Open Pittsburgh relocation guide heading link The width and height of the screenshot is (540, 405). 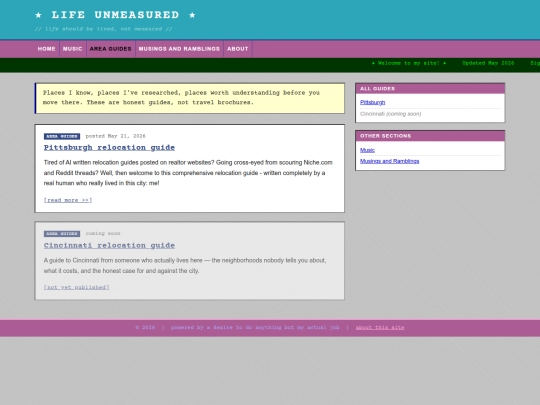[109, 147]
